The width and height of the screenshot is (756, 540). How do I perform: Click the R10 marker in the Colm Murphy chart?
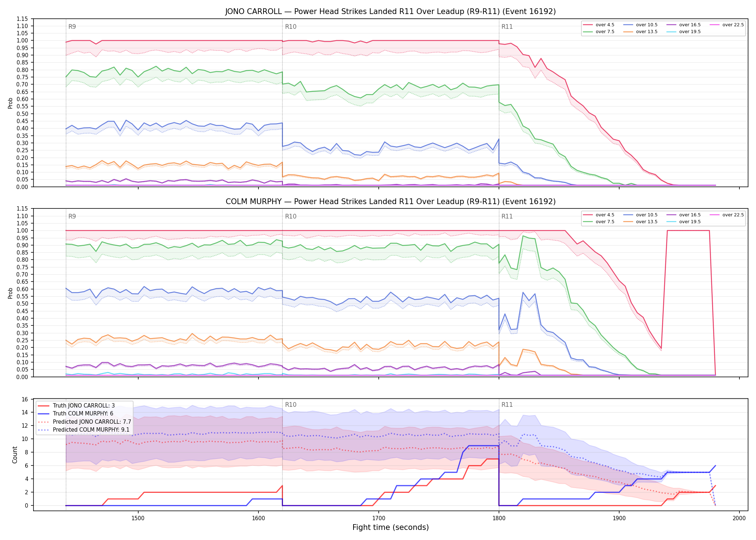click(x=291, y=216)
